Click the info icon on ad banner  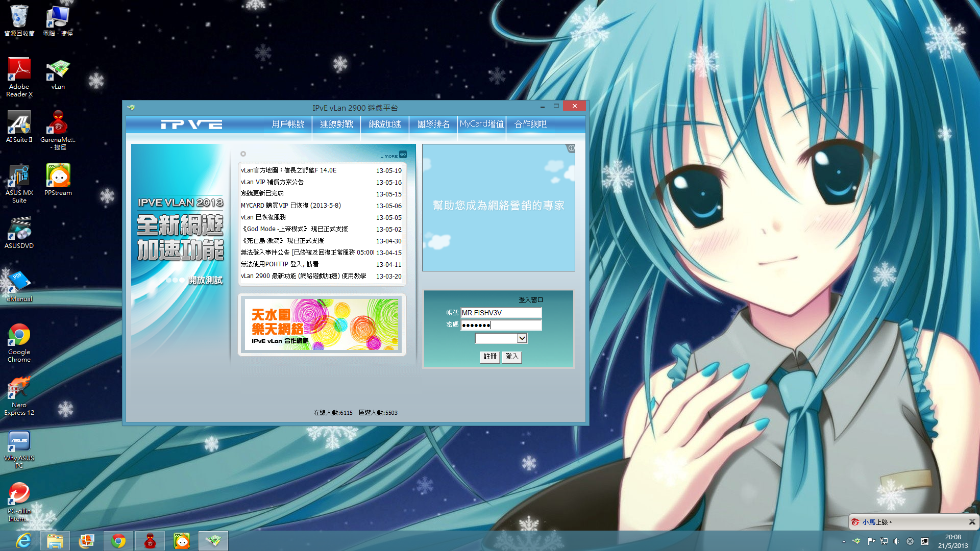571,148
